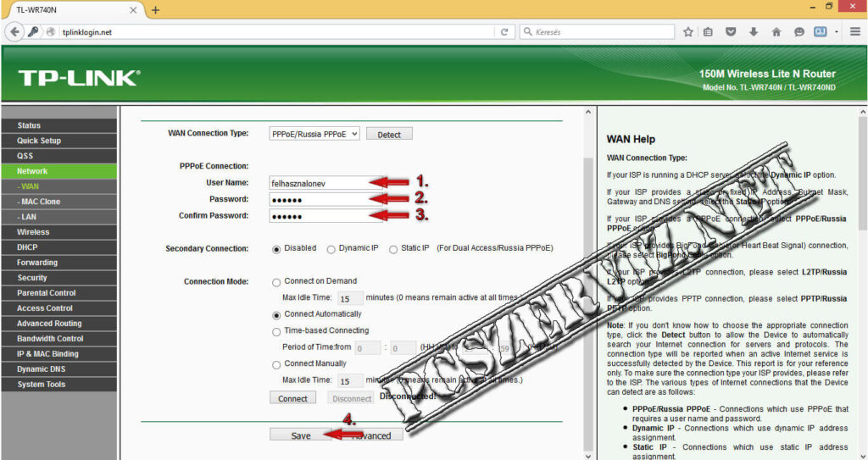Choose Time-based Connecting radio button
868x460 pixels.
[276, 332]
